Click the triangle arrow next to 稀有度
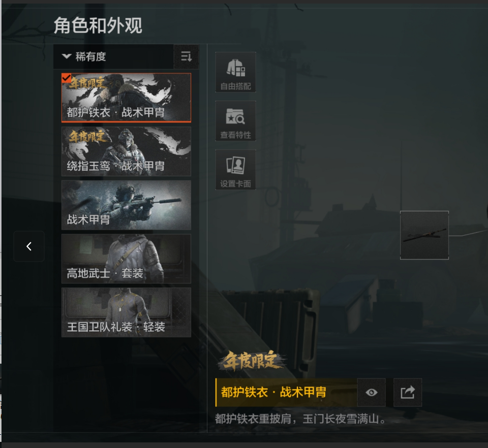This screenshot has height=448, width=488. [x=67, y=56]
